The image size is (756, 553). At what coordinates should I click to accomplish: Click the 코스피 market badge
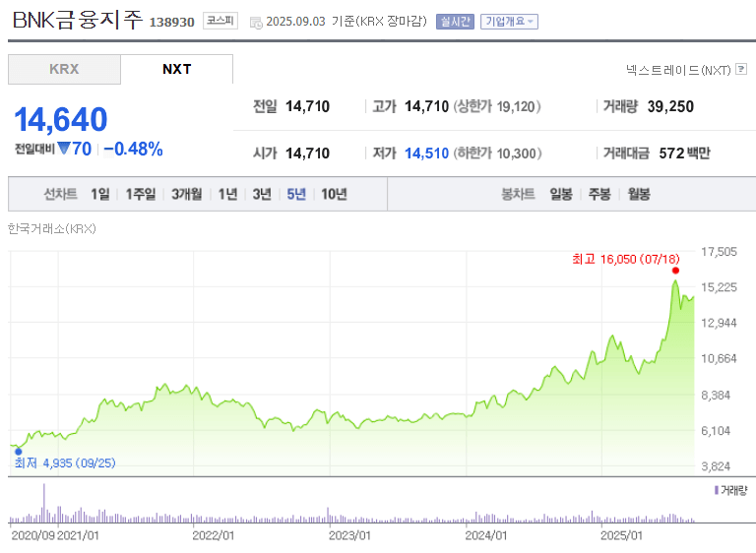pos(220,21)
